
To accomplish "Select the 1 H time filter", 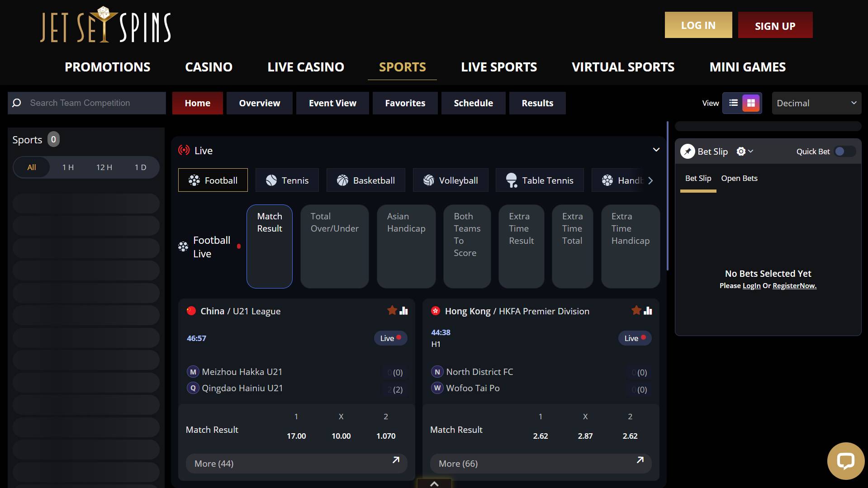I will (x=68, y=167).
